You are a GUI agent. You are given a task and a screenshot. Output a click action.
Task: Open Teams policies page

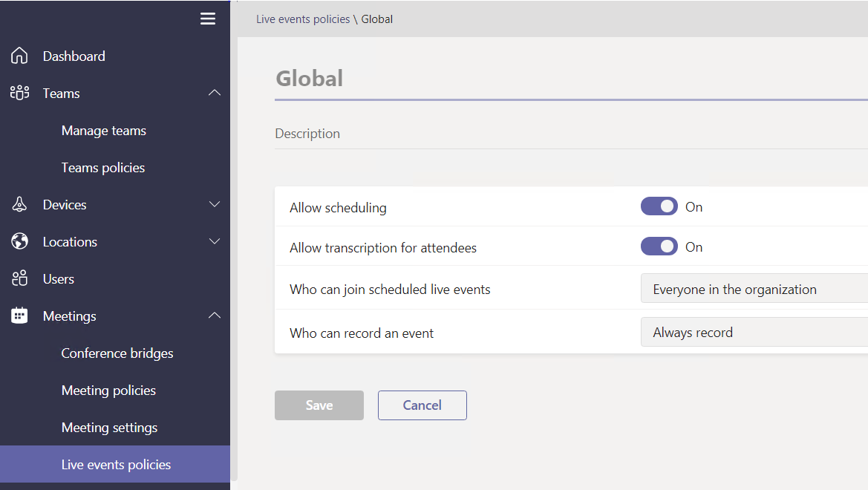coord(103,168)
